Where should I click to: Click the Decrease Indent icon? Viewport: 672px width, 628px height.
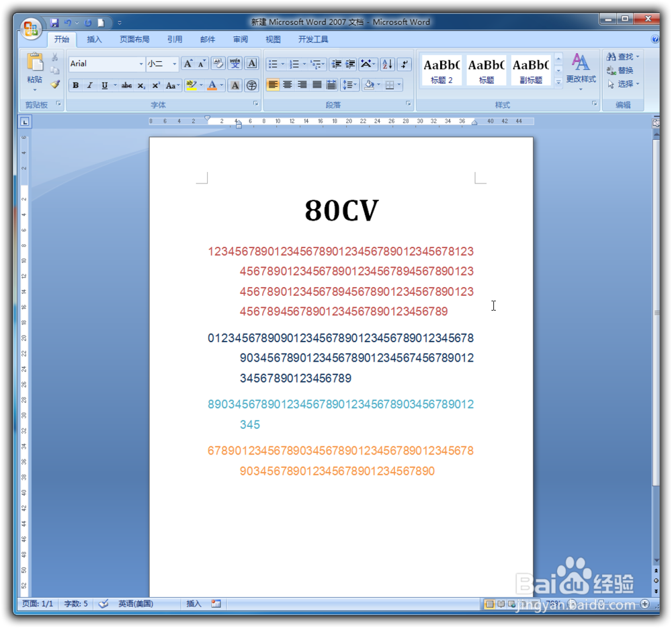coord(337,64)
